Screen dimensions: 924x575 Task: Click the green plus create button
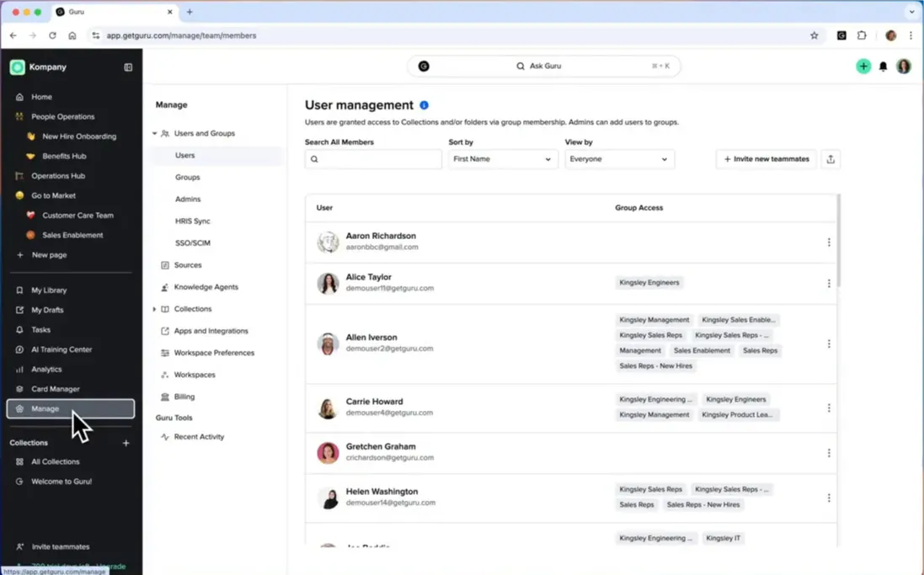click(x=863, y=66)
